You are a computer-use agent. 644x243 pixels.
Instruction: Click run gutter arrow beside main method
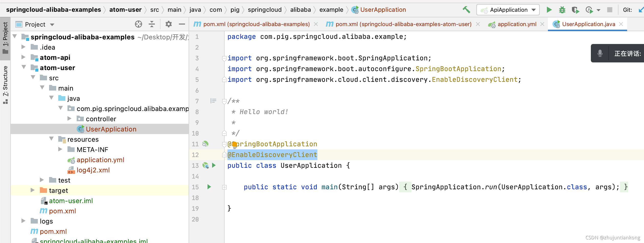pyautogui.click(x=209, y=187)
